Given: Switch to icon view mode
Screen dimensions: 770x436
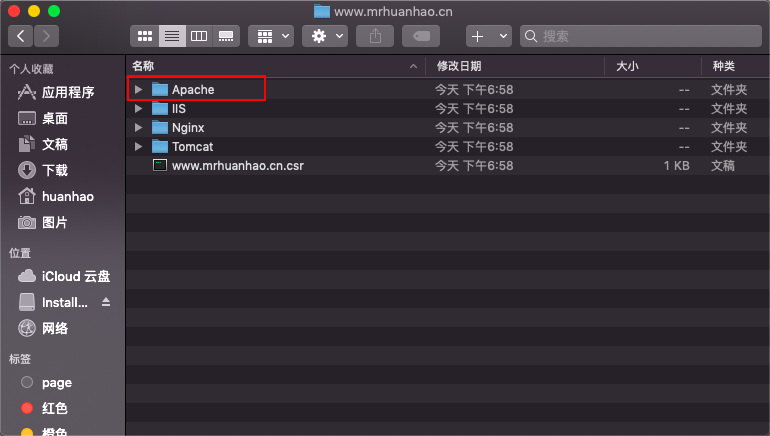Looking at the screenshot, I should pos(145,36).
